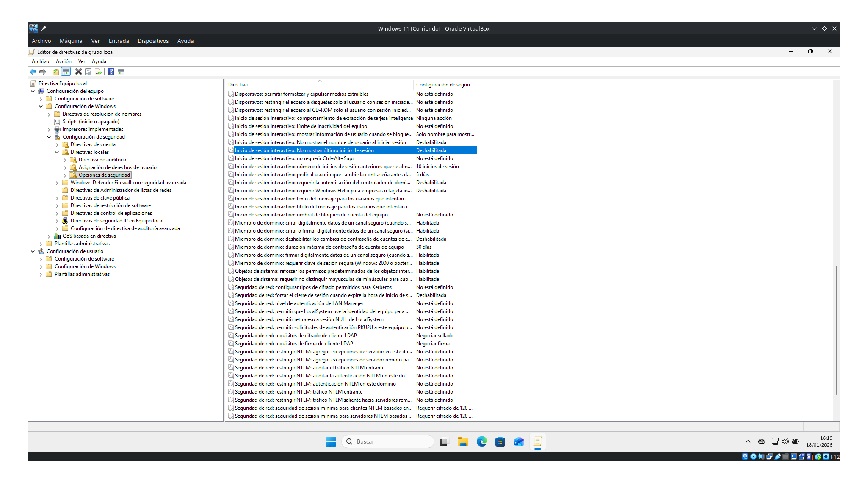Click the Export list toolbar icon
868x494 pixels.
pos(98,72)
